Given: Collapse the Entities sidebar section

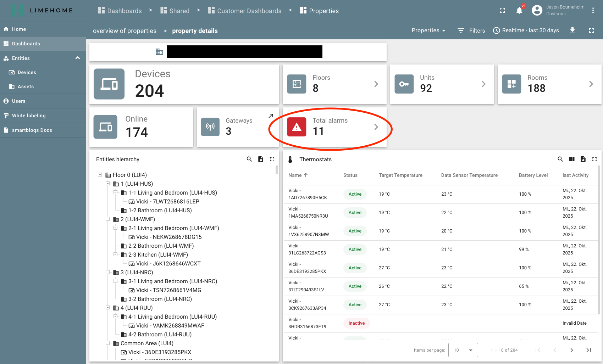Looking at the screenshot, I should click(78, 58).
